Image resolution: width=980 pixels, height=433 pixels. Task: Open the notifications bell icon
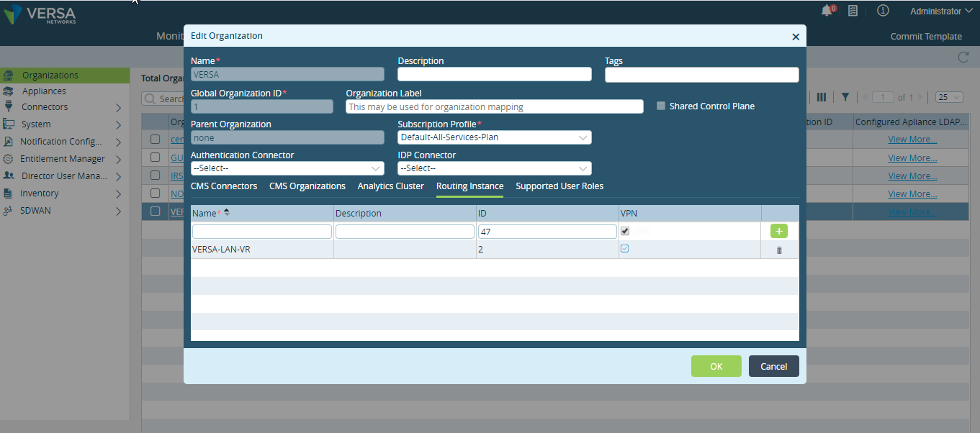tap(827, 11)
